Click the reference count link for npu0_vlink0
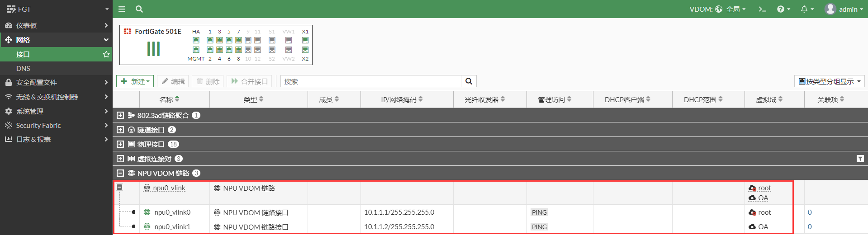Screen dimensions: 868x235 (x=810, y=212)
